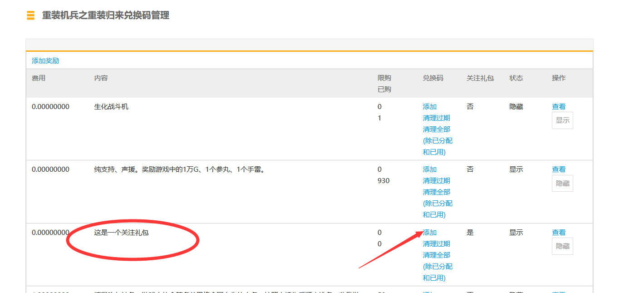Click 添加 in the 纯支持、声援 row

(x=430, y=169)
